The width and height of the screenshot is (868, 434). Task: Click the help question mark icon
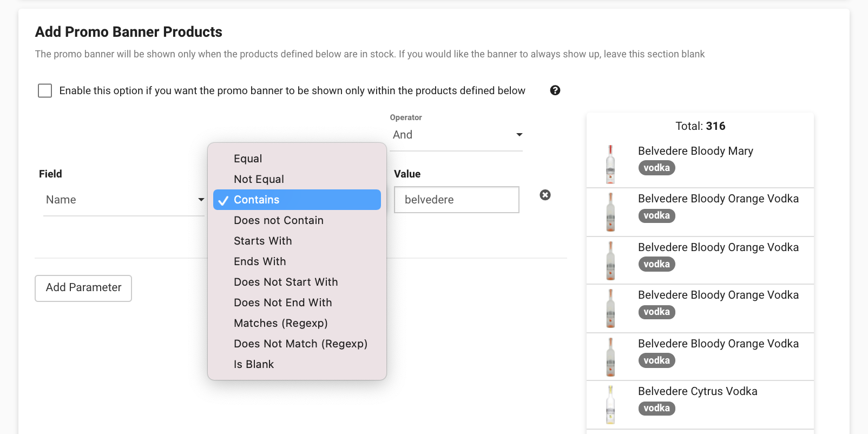click(x=555, y=90)
